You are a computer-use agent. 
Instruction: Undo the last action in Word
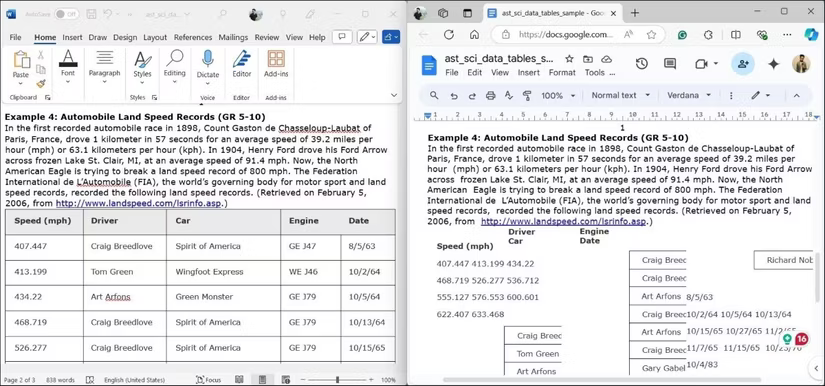[108, 14]
